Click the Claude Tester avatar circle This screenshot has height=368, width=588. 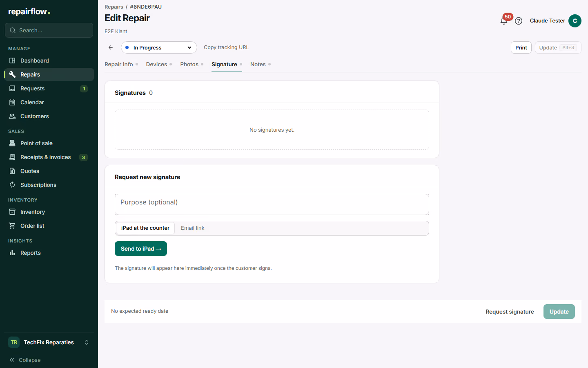(575, 21)
